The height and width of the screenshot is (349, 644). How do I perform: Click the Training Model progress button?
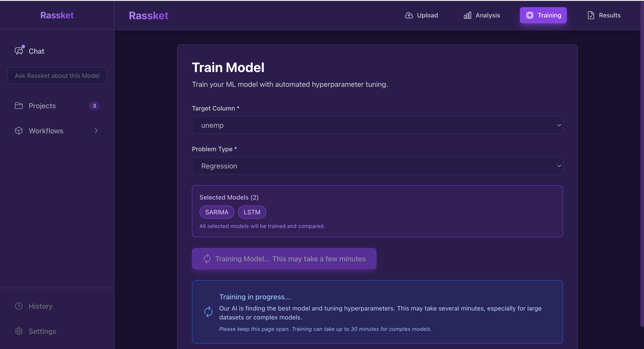click(284, 259)
